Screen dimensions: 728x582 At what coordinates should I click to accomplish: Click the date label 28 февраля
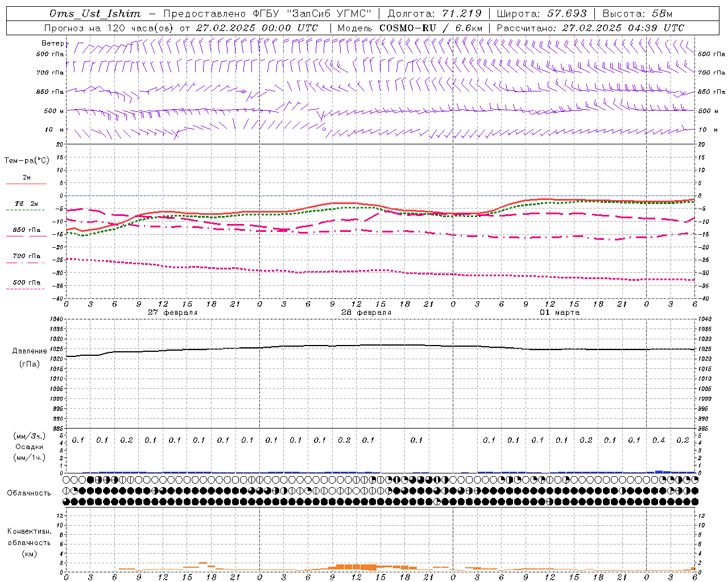366,313
